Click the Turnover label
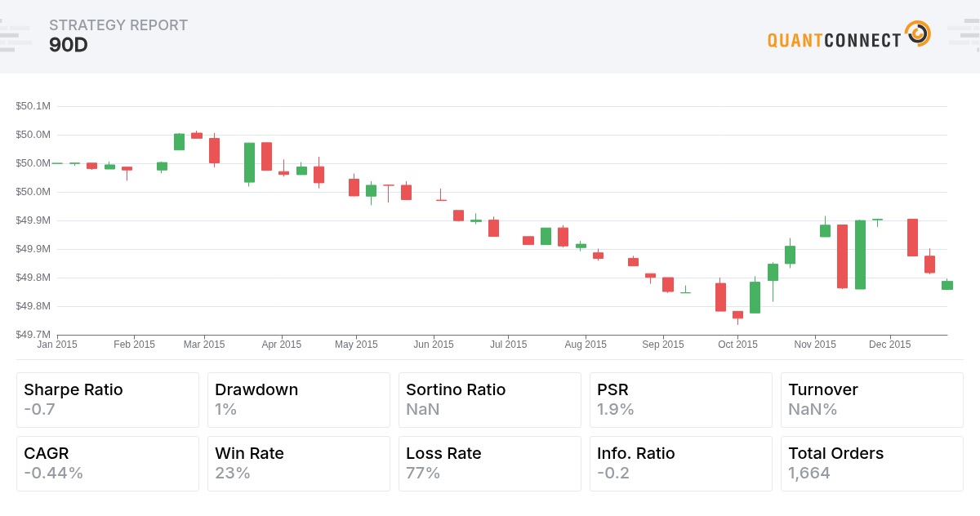 pos(822,389)
